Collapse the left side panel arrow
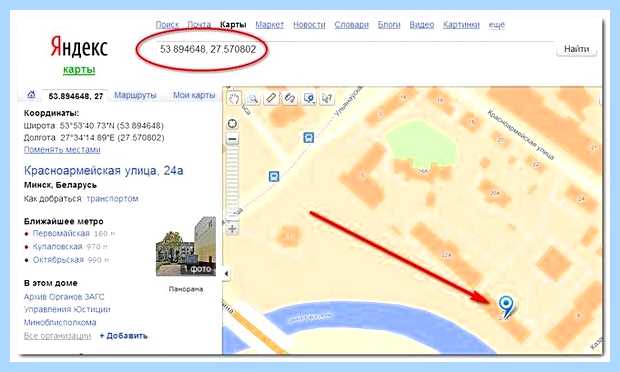Image resolution: width=620 pixels, height=372 pixels. pos(226,273)
